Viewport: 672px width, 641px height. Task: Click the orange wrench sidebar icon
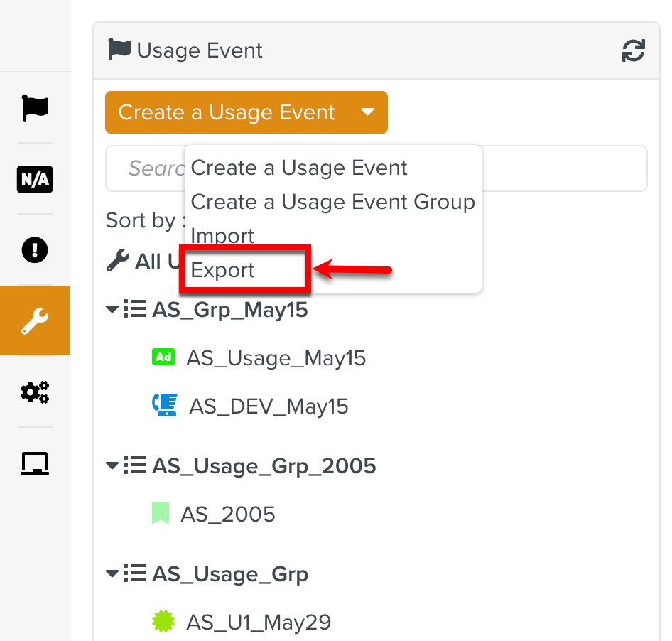pyautogui.click(x=35, y=320)
